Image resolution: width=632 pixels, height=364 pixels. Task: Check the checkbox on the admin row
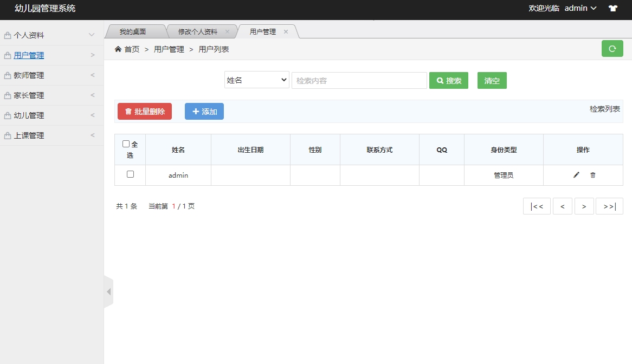point(130,174)
